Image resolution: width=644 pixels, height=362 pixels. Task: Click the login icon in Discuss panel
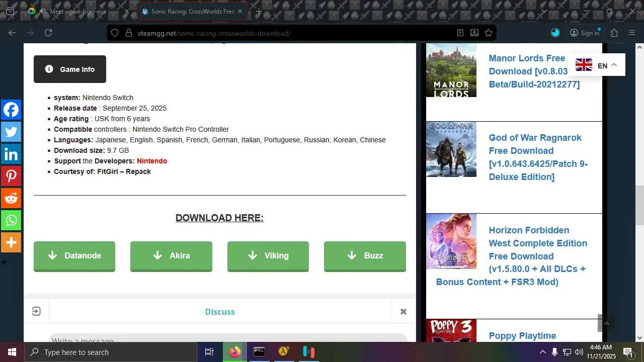pos(36,312)
